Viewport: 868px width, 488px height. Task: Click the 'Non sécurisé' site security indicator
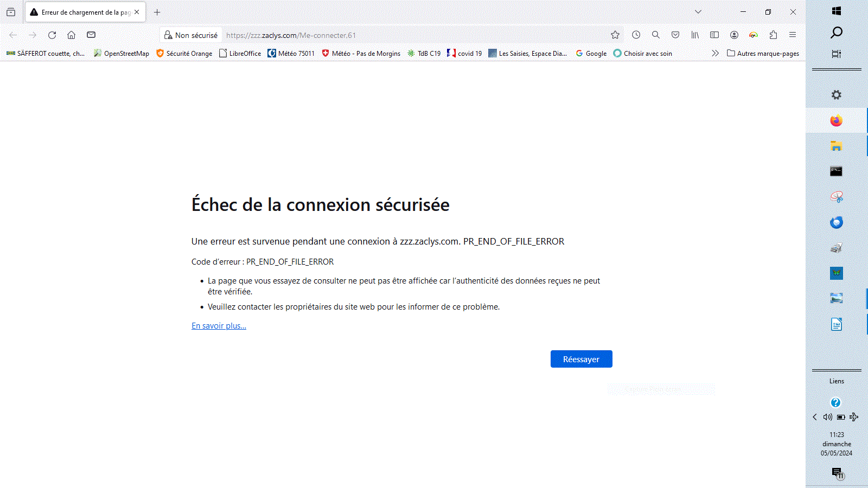click(191, 35)
